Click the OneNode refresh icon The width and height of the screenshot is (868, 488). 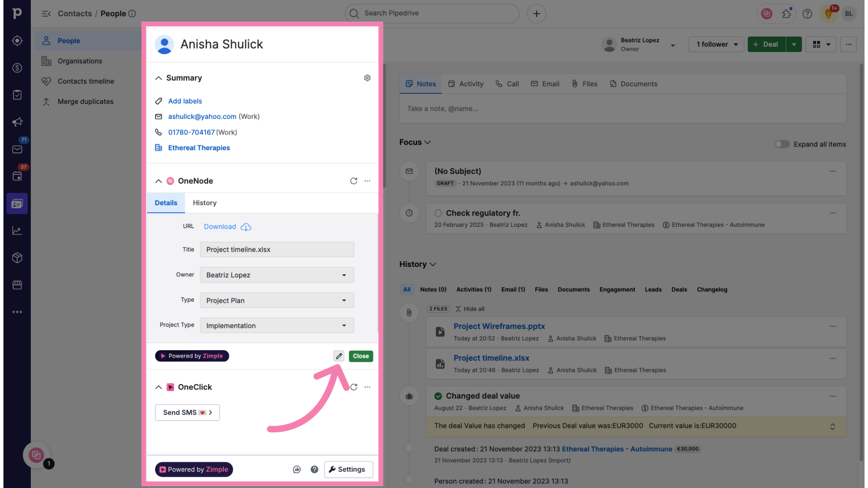point(354,181)
